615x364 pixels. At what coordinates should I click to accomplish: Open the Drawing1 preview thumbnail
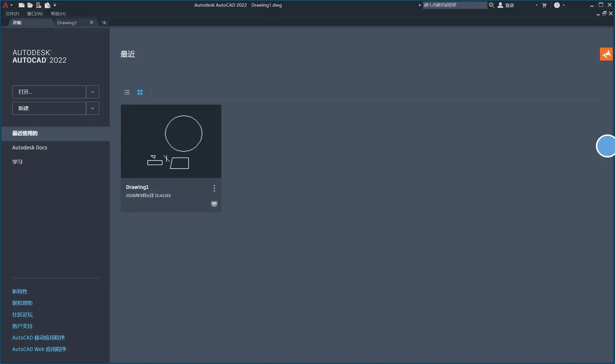(x=171, y=141)
